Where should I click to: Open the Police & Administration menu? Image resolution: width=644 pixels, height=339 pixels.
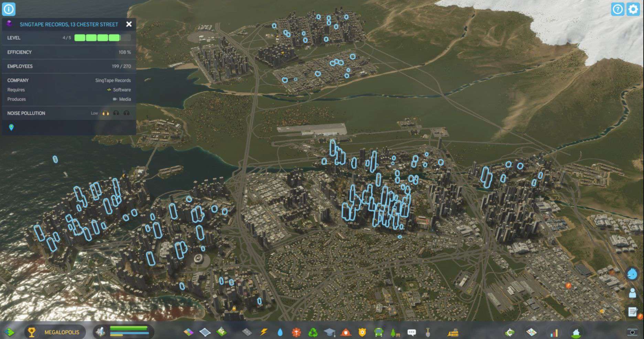coord(362,332)
